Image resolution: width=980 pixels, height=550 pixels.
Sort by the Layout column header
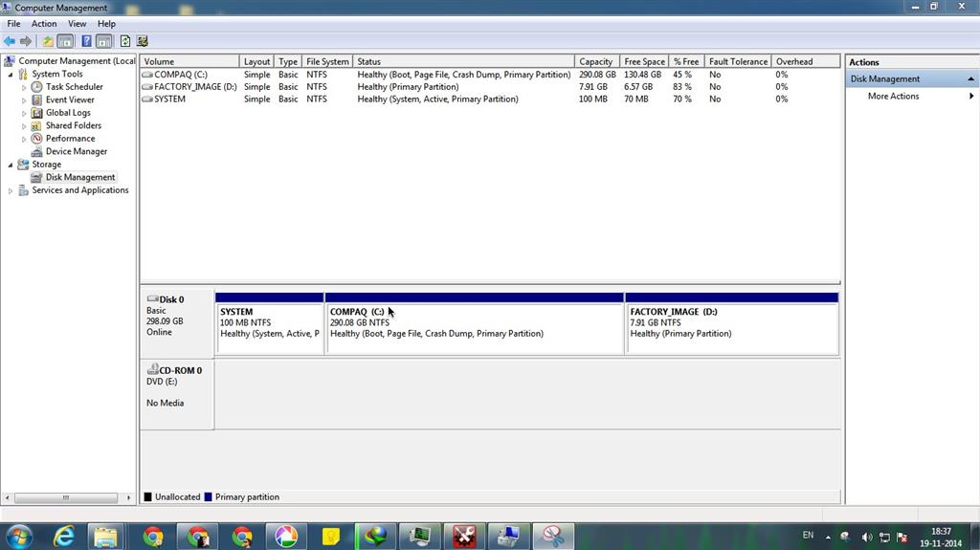(256, 61)
